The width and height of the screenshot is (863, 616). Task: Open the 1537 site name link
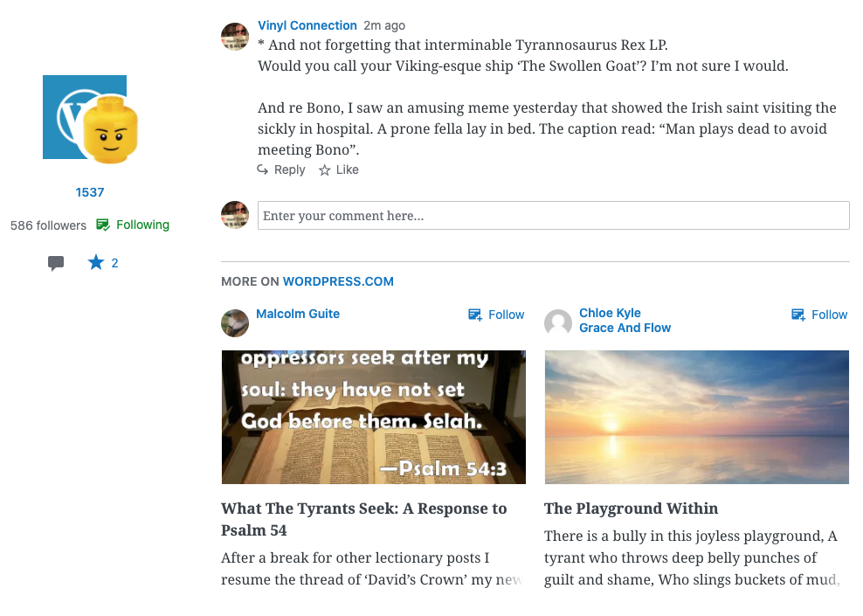pyautogui.click(x=90, y=192)
